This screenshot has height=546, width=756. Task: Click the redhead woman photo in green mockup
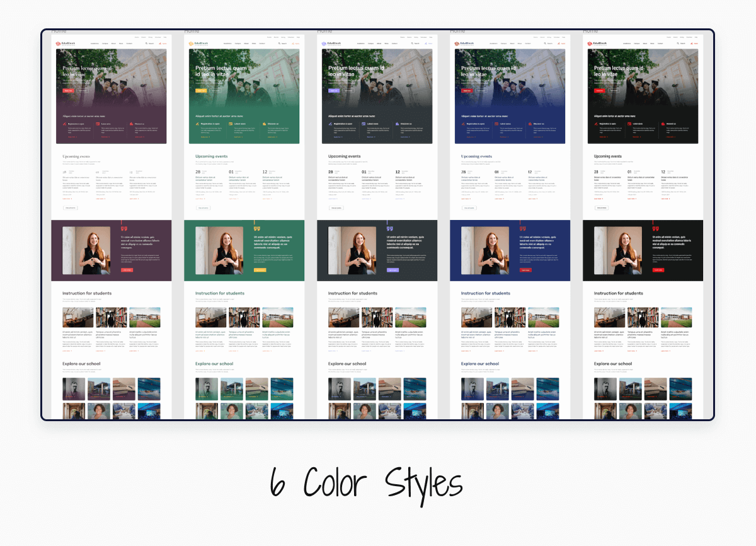(x=219, y=250)
